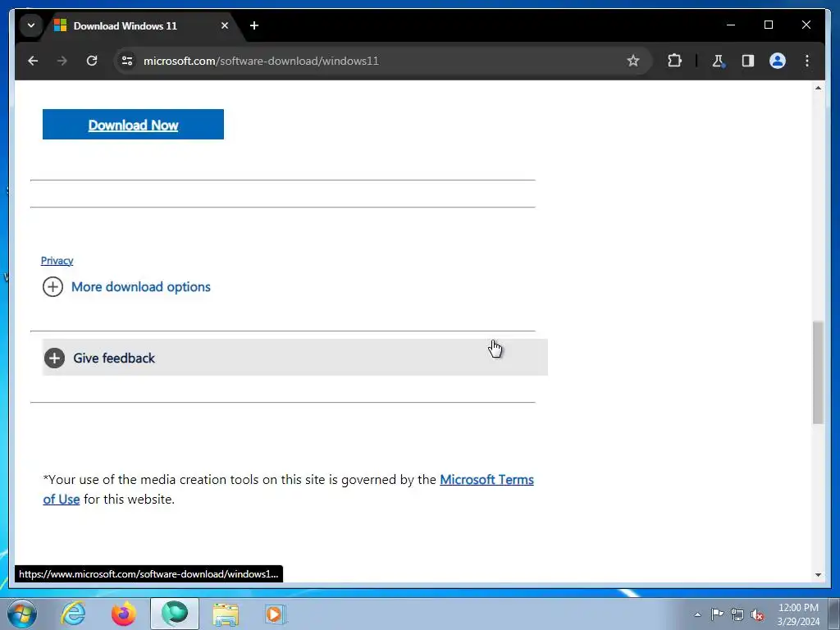840x630 pixels.
Task: Click the browser forward arrow
Action: click(62, 61)
